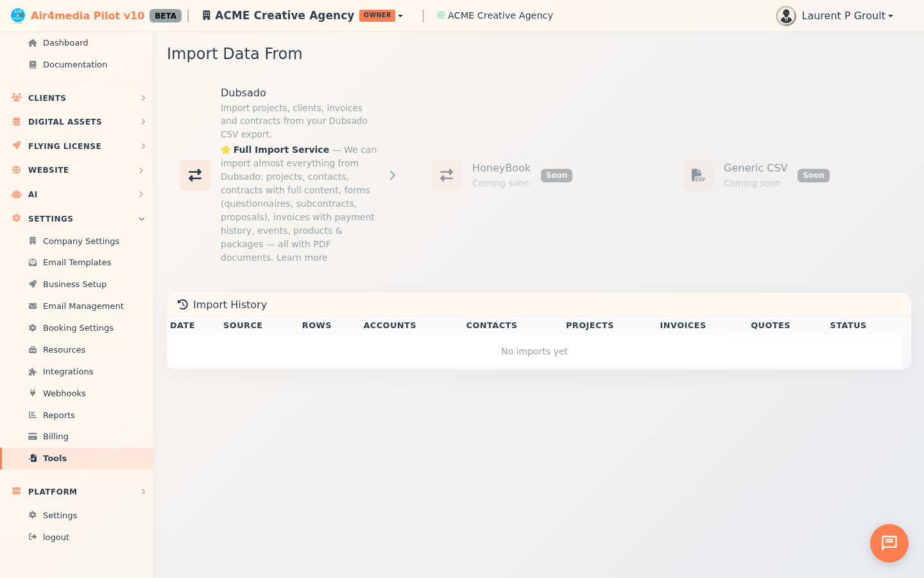Click the Generic CSV file icon
This screenshot has width=924, height=578.
pyautogui.click(x=697, y=175)
